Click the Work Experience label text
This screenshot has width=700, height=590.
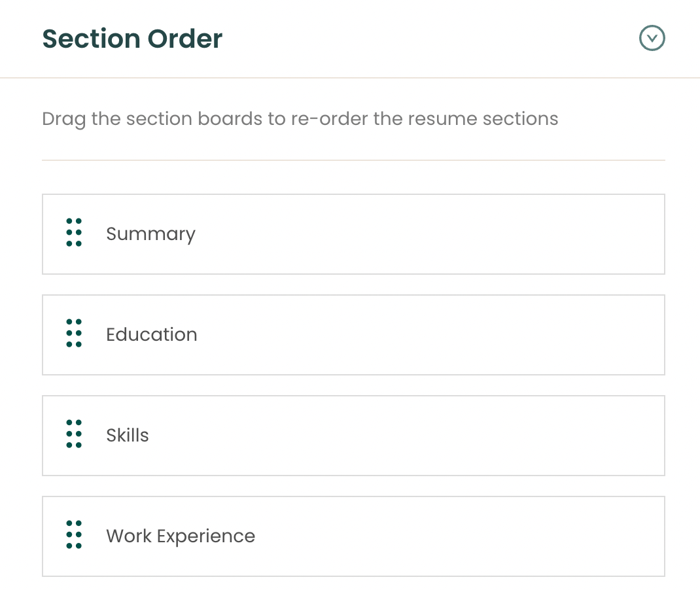[x=181, y=536]
